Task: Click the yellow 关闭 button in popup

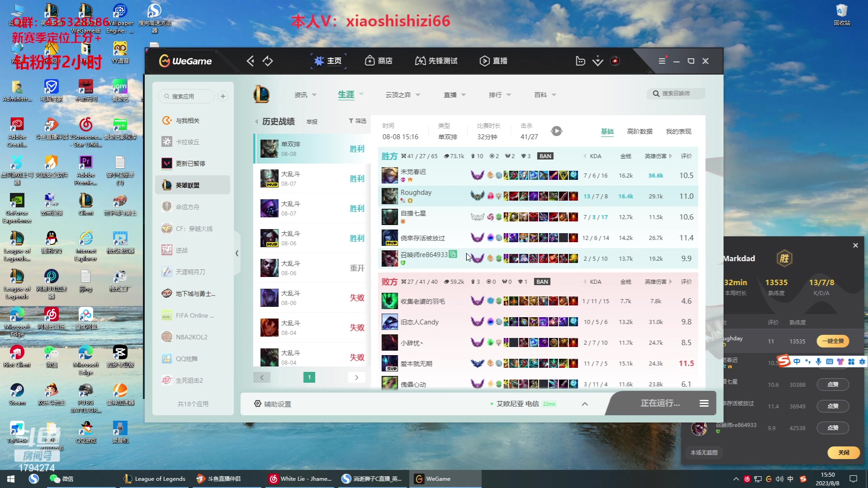Action: (844, 452)
